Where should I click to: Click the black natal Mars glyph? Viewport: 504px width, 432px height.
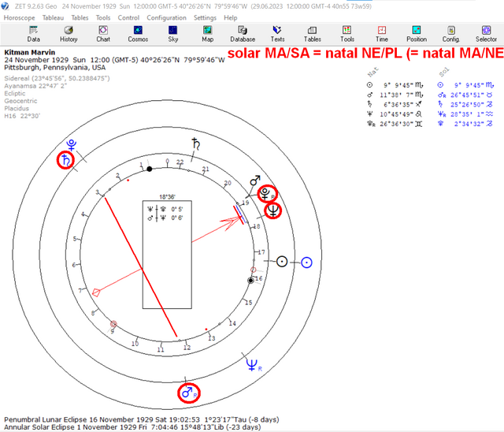[x=255, y=181]
